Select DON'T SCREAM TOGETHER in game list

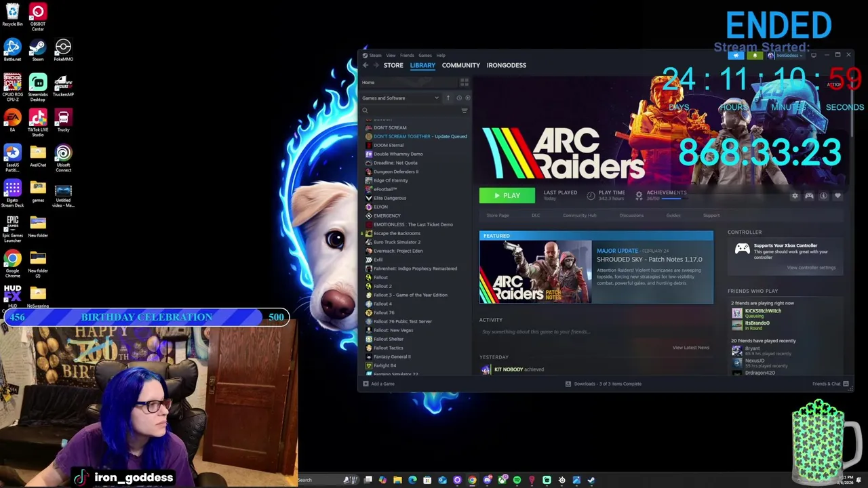tap(416, 136)
